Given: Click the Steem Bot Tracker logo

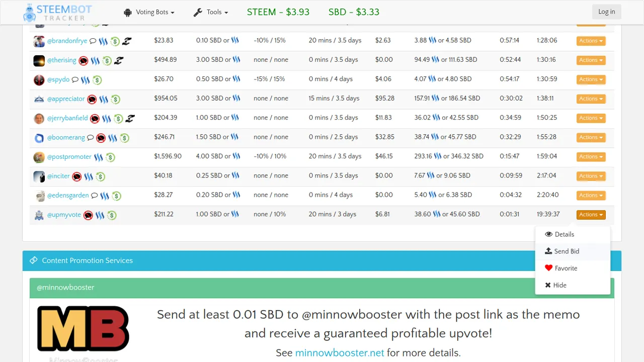Looking at the screenshot, I should (57, 13).
